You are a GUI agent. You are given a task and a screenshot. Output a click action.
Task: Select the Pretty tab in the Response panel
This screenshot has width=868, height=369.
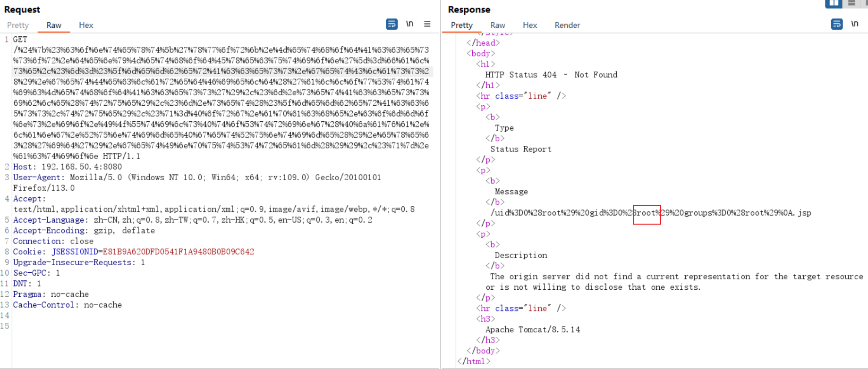[x=462, y=25]
